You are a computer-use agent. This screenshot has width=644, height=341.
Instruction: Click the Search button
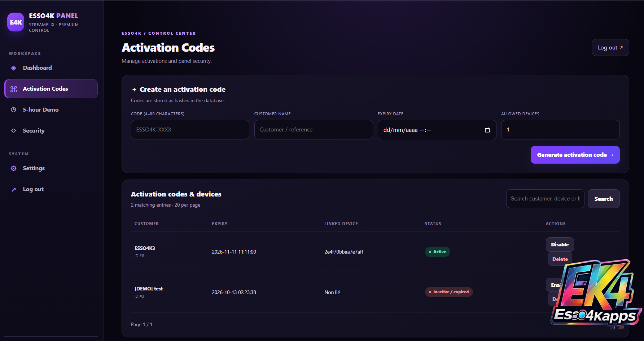pos(604,199)
